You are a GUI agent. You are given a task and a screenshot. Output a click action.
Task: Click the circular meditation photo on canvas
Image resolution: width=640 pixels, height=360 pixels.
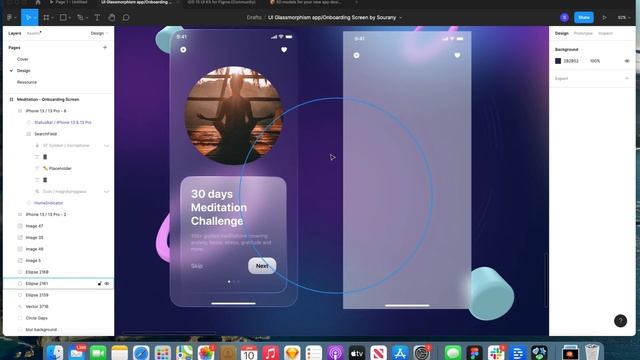(233, 116)
